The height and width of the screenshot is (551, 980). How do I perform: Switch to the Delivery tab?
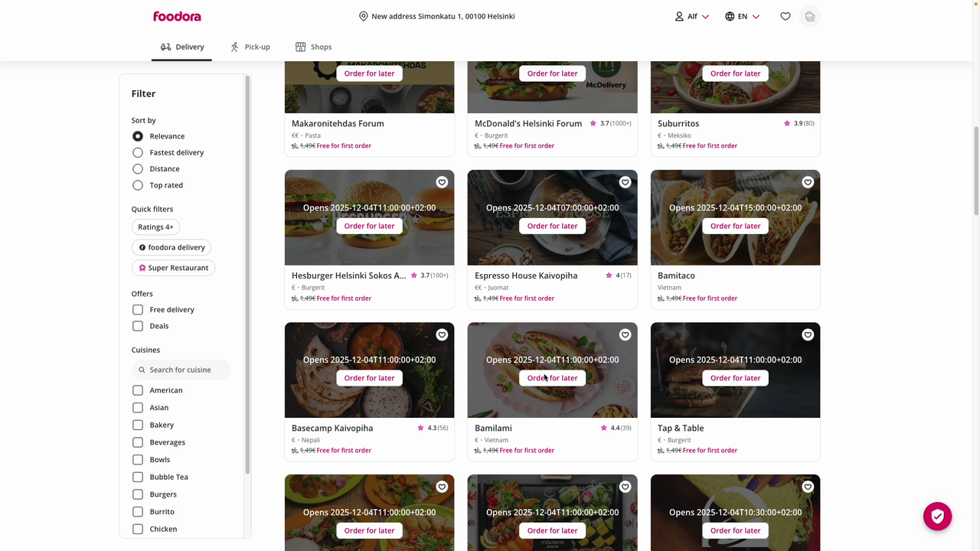[x=181, y=47]
